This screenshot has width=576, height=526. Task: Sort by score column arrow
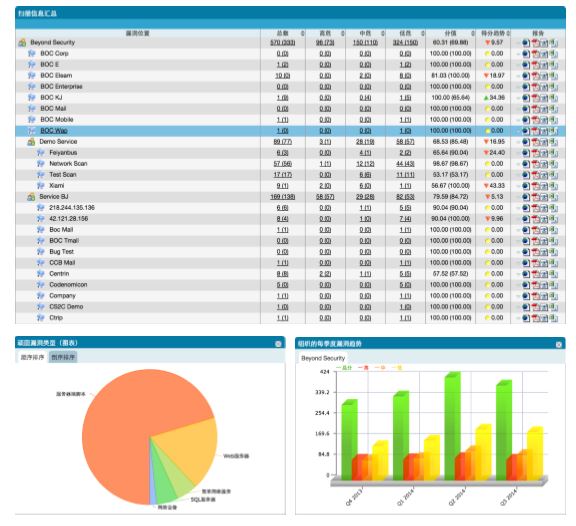pos(473,33)
